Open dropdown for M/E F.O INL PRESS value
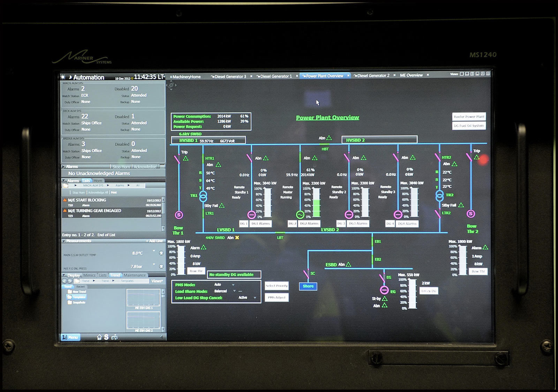558x392 pixels. [x=154, y=264]
